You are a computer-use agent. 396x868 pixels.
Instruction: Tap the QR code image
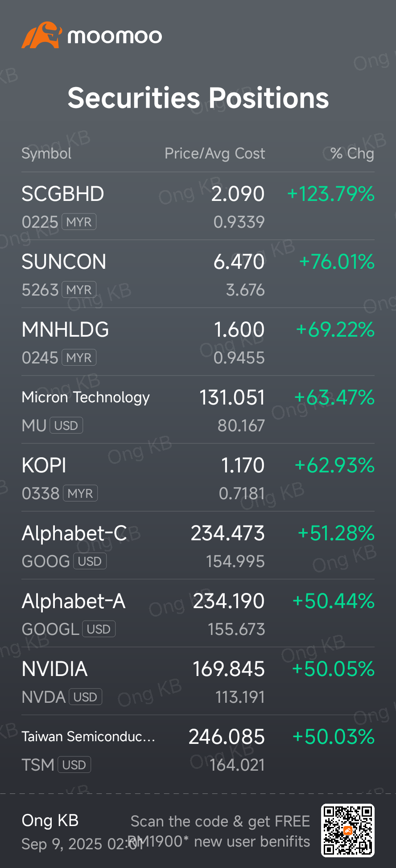pyautogui.click(x=348, y=830)
